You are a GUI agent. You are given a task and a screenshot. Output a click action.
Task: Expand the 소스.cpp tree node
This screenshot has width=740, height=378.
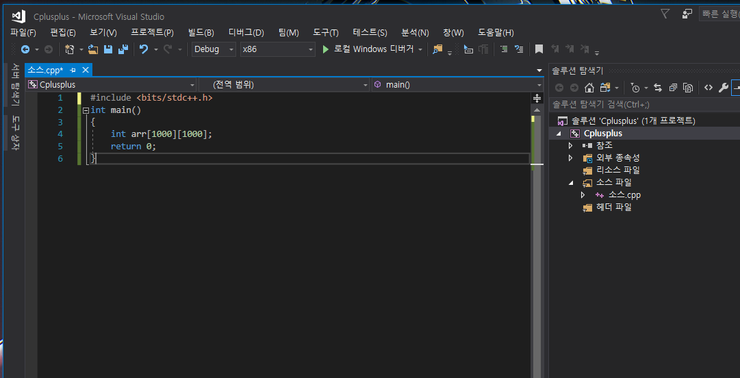(583, 195)
